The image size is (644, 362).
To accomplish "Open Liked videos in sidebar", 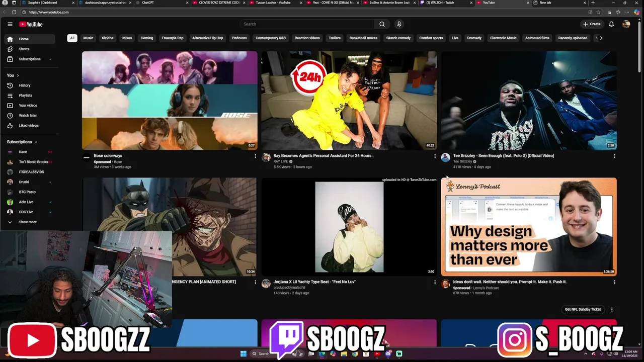I will click(30, 126).
